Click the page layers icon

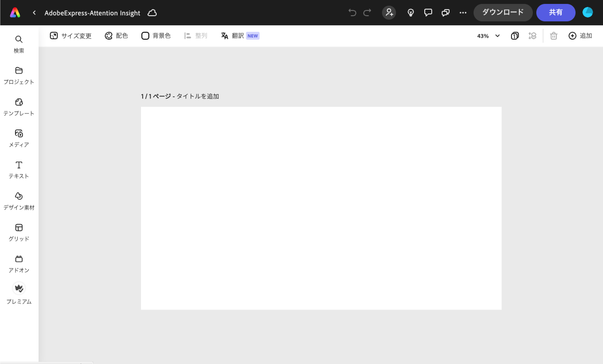coord(515,36)
